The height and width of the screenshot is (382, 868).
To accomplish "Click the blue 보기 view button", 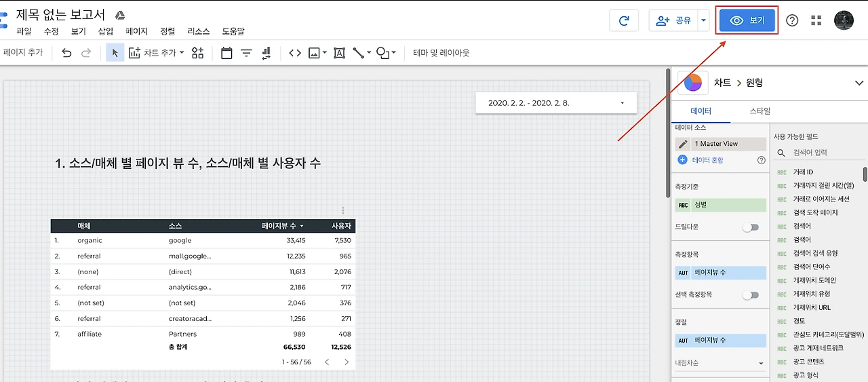I will click(x=747, y=20).
